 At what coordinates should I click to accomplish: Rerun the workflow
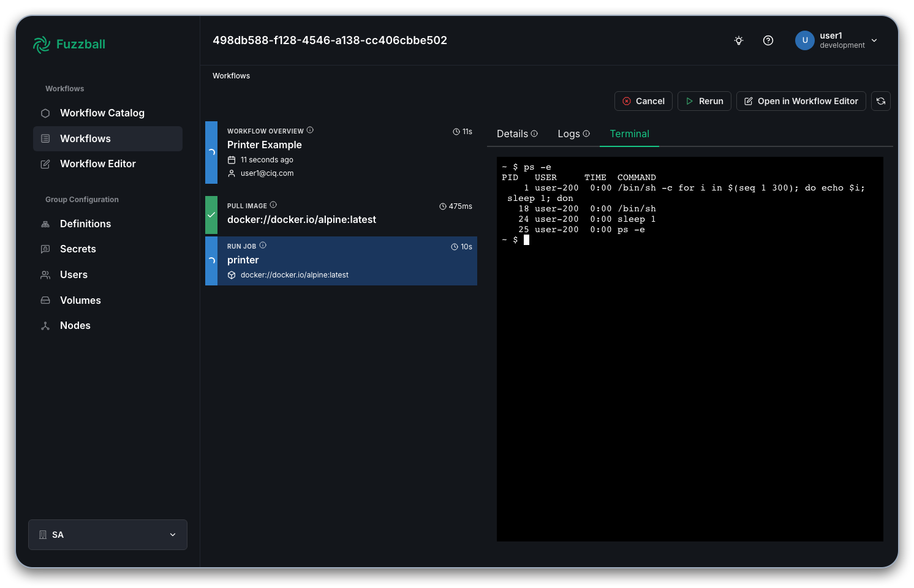pos(704,101)
